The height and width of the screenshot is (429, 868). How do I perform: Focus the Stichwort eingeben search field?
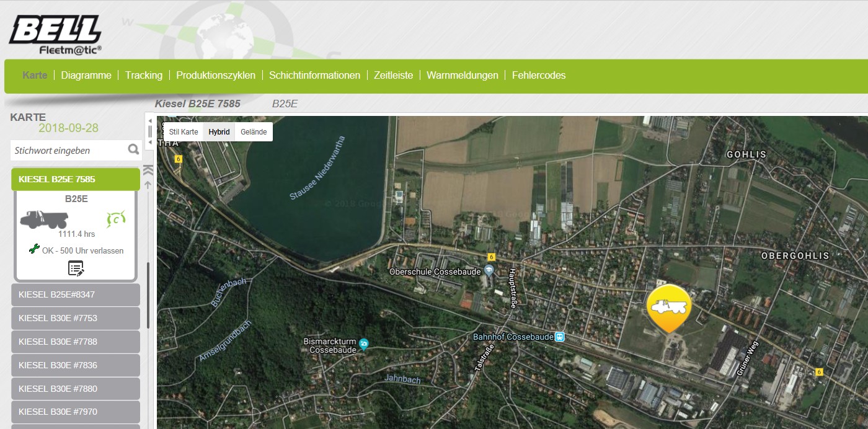pos(68,150)
